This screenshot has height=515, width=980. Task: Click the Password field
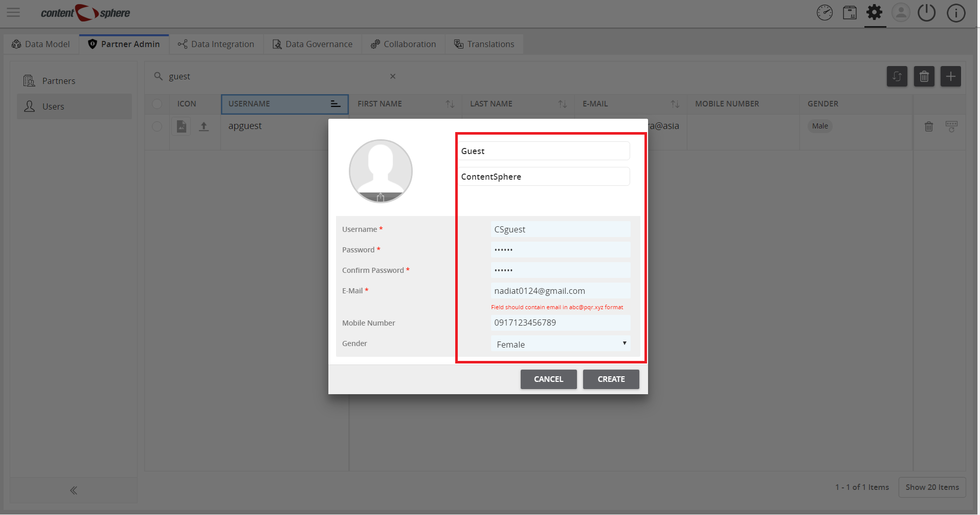click(x=561, y=250)
